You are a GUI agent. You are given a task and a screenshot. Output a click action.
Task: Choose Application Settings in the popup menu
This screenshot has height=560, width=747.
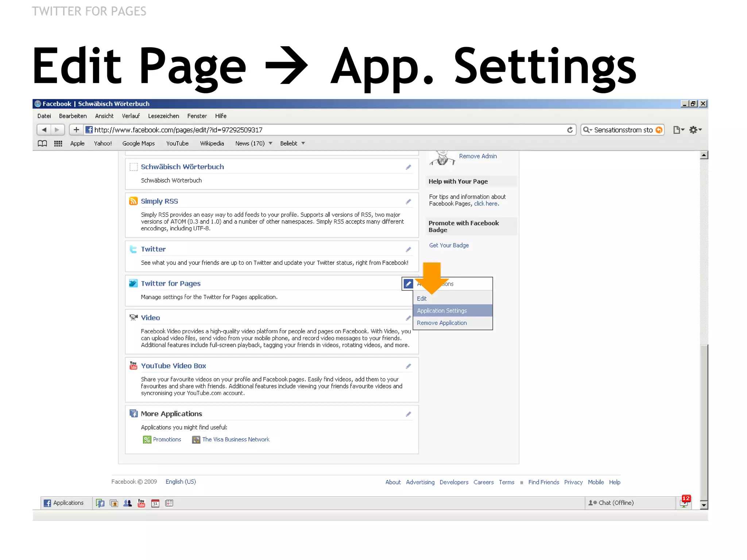click(x=453, y=311)
